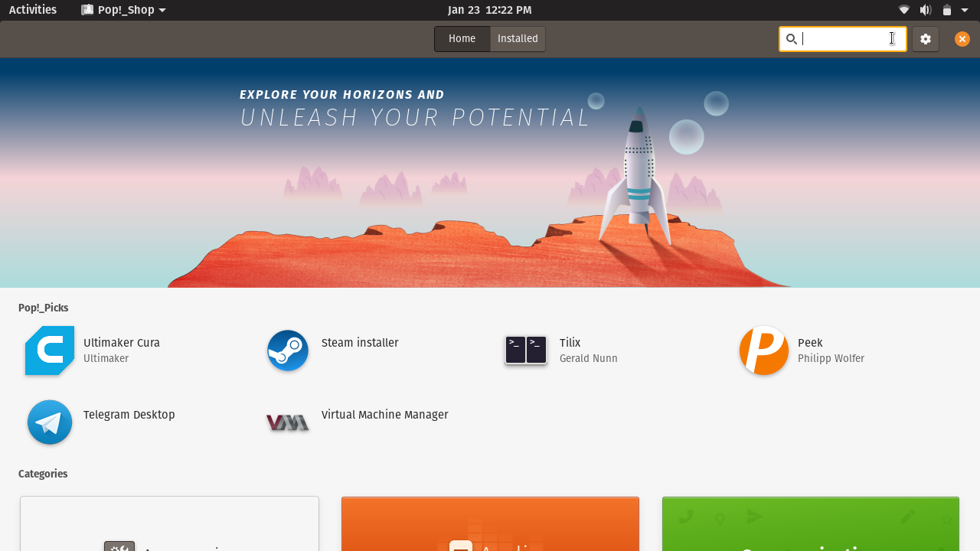Image resolution: width=980 pixels, height=551 pixels.
Task: Open the Tilix terminal icon
Action: pos(526,350)
